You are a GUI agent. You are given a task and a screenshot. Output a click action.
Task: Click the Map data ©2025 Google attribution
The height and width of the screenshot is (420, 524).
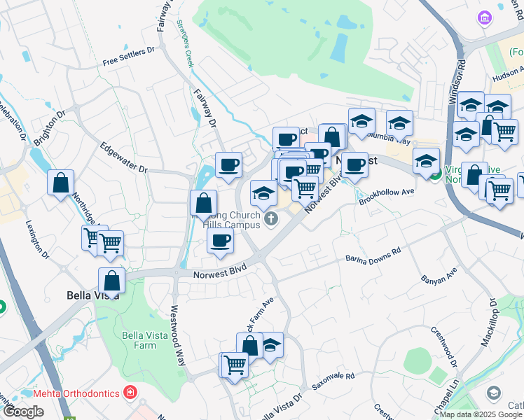point(481,414)
